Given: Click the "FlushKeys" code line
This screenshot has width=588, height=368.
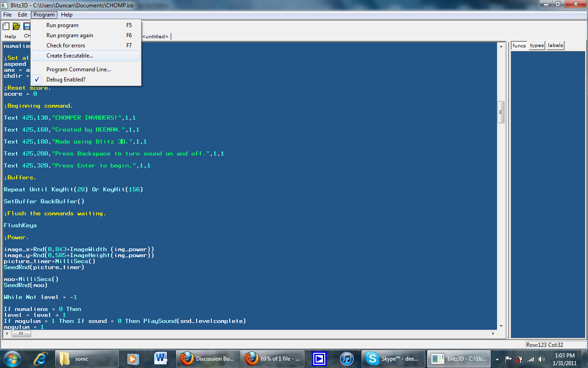Looking at the screenshot, I should point(20,225).
